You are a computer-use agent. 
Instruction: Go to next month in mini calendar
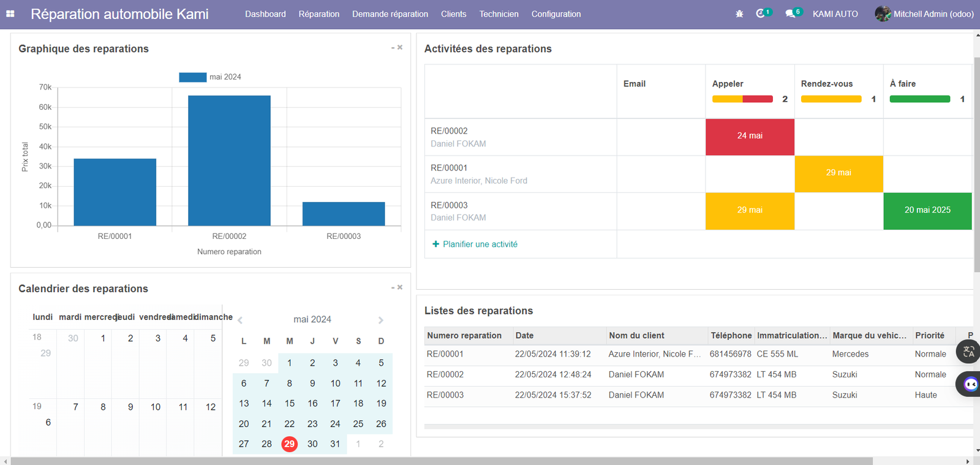380,320
